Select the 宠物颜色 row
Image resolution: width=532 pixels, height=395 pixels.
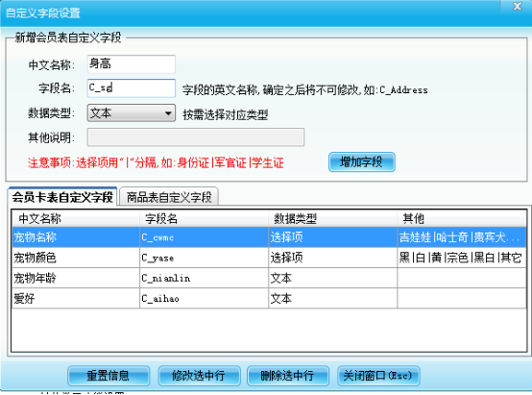[269, 258]
